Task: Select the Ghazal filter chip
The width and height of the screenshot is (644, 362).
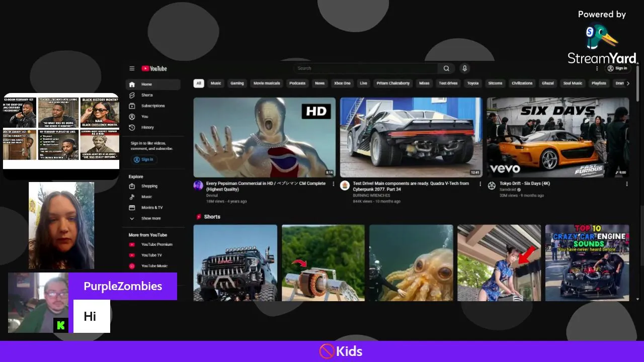Action: [x=548, y=83]
